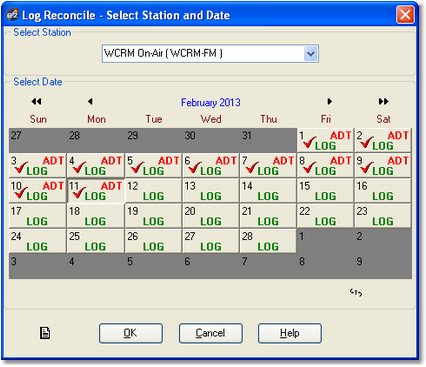Image resolution: width=426 pixels, height=367 pixels.
Task: Confirm with the OK button
Action: 131,333
